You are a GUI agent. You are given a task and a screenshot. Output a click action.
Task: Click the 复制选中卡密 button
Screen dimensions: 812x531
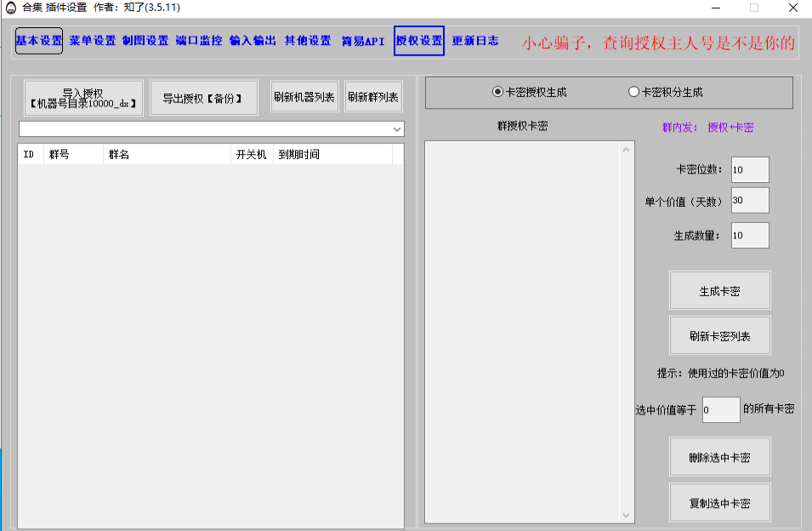pos(719,503)
